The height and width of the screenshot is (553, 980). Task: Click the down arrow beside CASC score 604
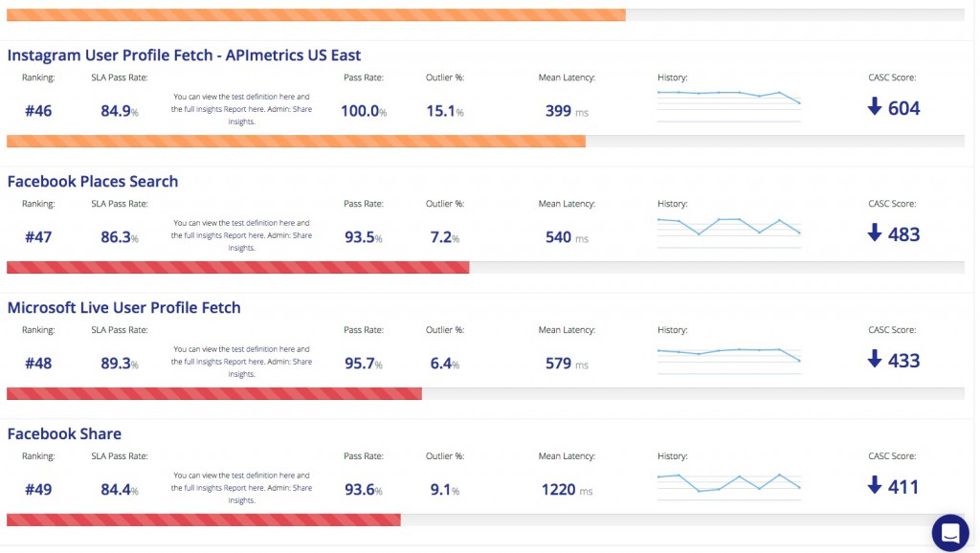(875, 107)
